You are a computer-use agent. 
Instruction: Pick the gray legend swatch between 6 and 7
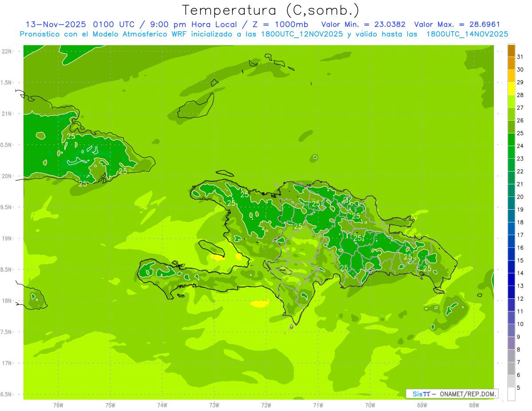point(511,368)
